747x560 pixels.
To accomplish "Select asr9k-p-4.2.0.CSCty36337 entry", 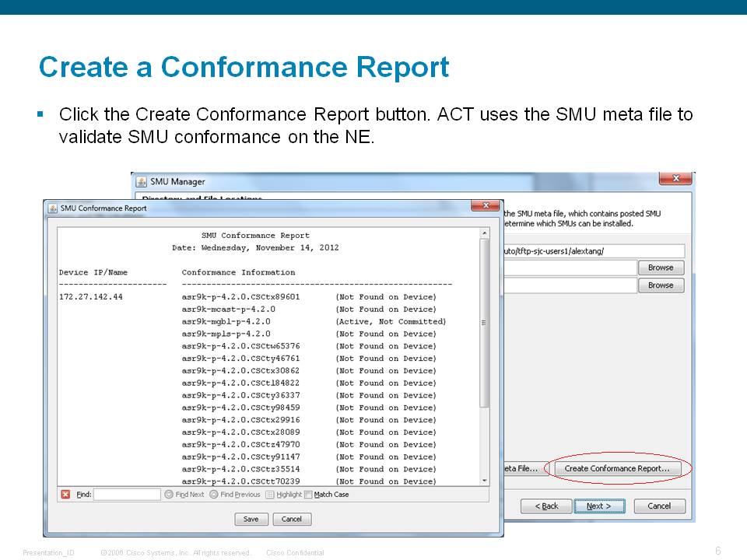I will tap(240, 395).
